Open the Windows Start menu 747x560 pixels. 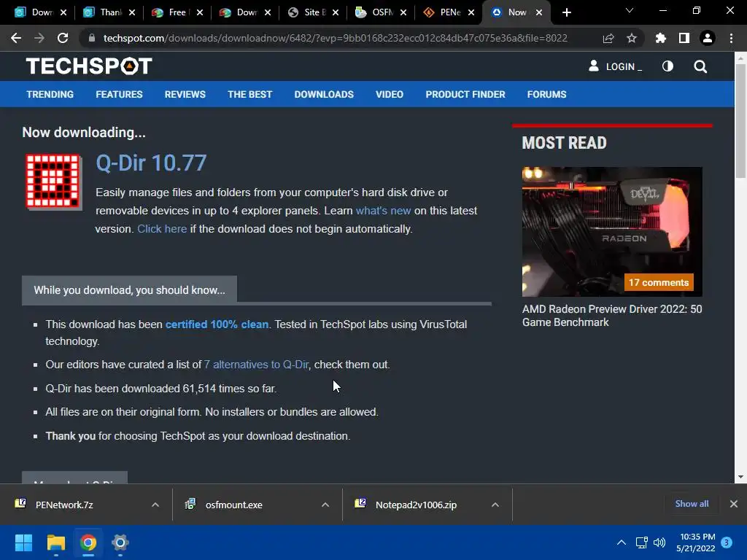[23, 542]
